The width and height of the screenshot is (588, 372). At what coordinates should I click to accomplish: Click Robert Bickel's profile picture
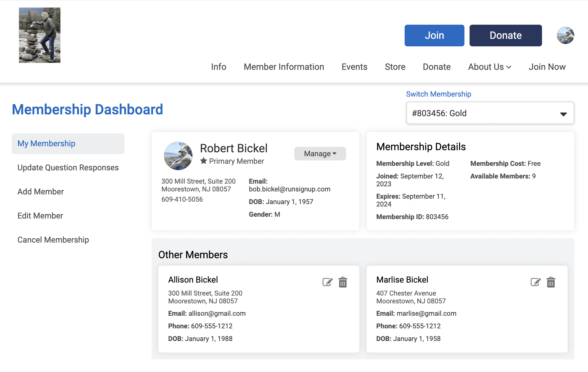click(178, 156)
